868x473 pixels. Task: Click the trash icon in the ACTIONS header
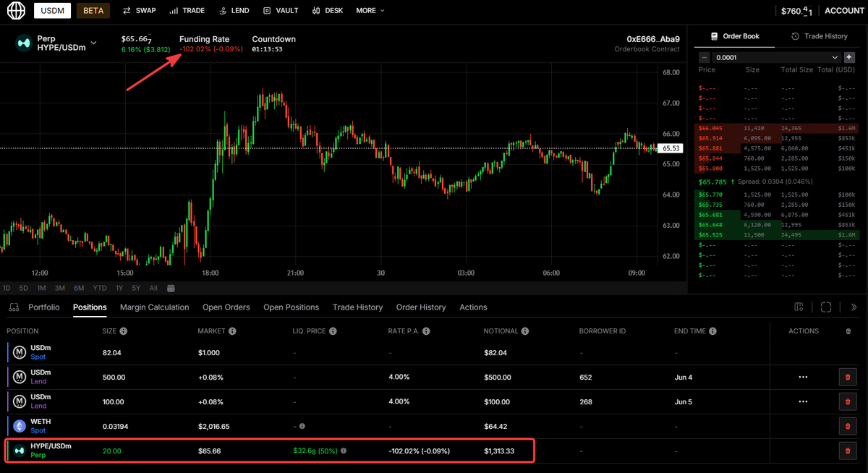pyautogui.click(x=848, y=331)
